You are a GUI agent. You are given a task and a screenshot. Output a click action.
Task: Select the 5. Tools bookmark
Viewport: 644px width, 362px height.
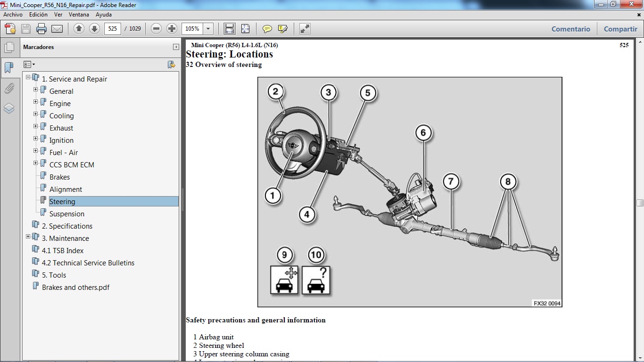54,275
